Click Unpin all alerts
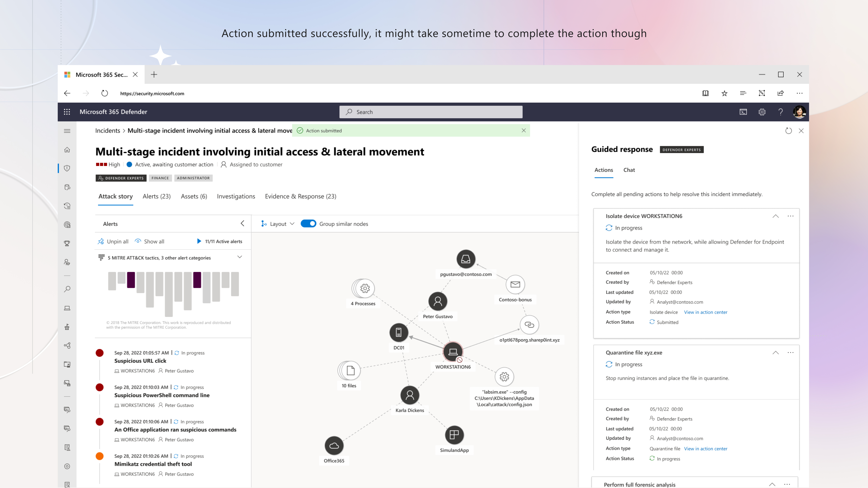The image size is (868, 488). click(113, 241)
